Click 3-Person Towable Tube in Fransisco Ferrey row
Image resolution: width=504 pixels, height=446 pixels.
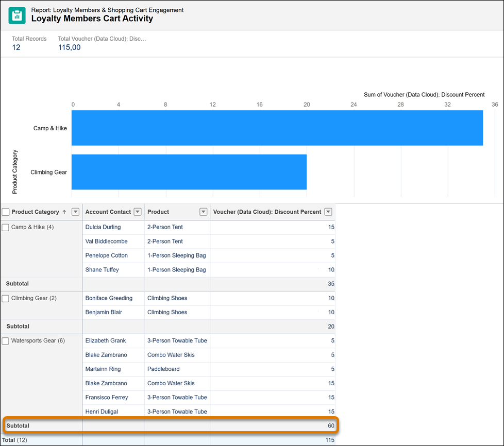click(177, 398)
